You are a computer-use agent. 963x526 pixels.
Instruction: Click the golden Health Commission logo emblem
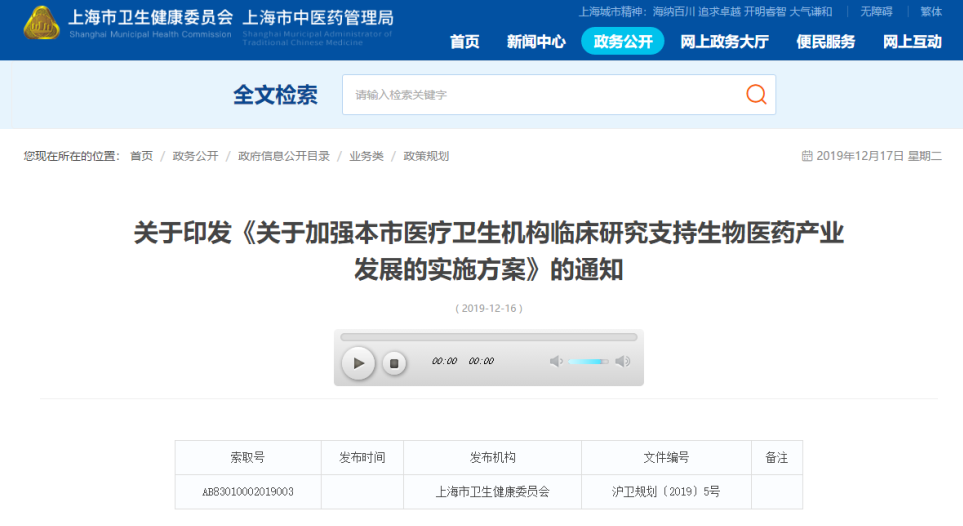pyautogui.click(x=41, y=23)
